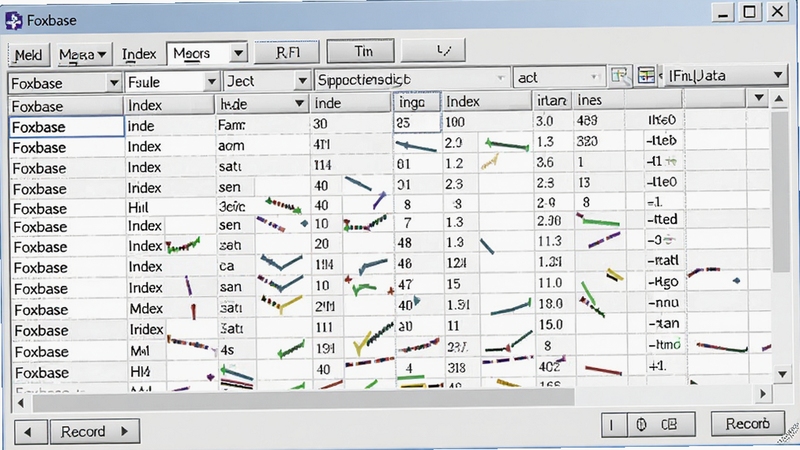Screen dimensions: 800x450
Task: Open the Foxbase combo box arrow
Action: click(114, 83)
